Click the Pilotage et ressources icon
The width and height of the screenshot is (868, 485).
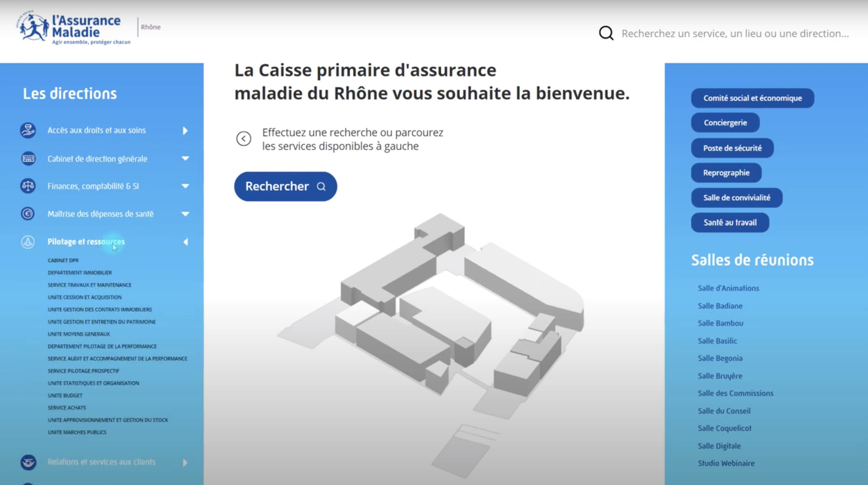28,242
